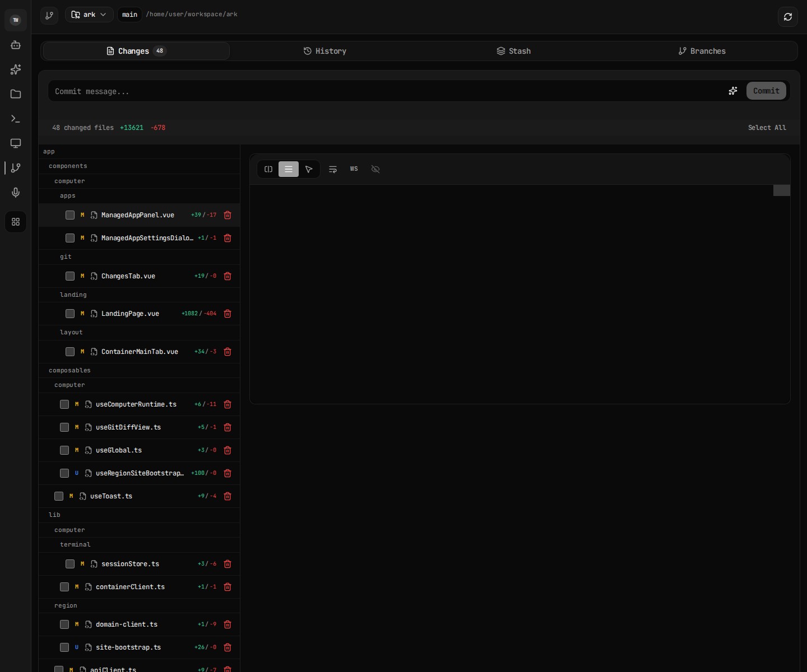Collapse the landing folder in tree
The height and width of the screenshot is (672, 807).
(x=73, y=295)
